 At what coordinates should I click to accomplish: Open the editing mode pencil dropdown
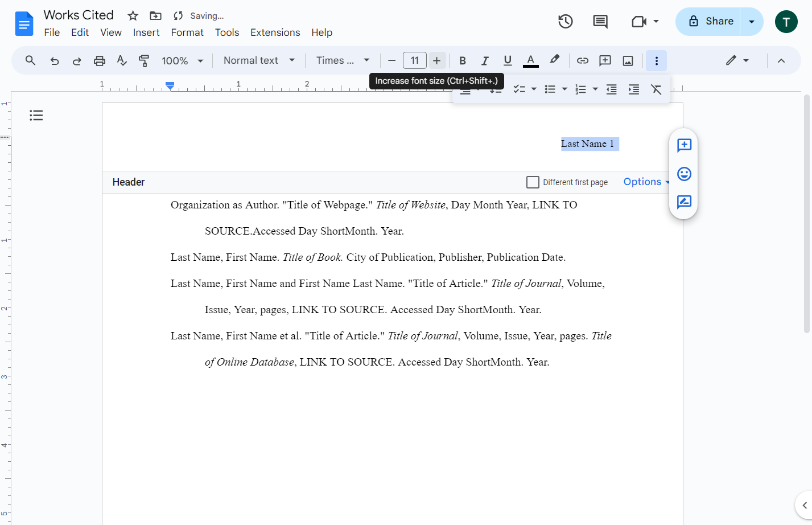pyautogui.click(x=737, y=60)
